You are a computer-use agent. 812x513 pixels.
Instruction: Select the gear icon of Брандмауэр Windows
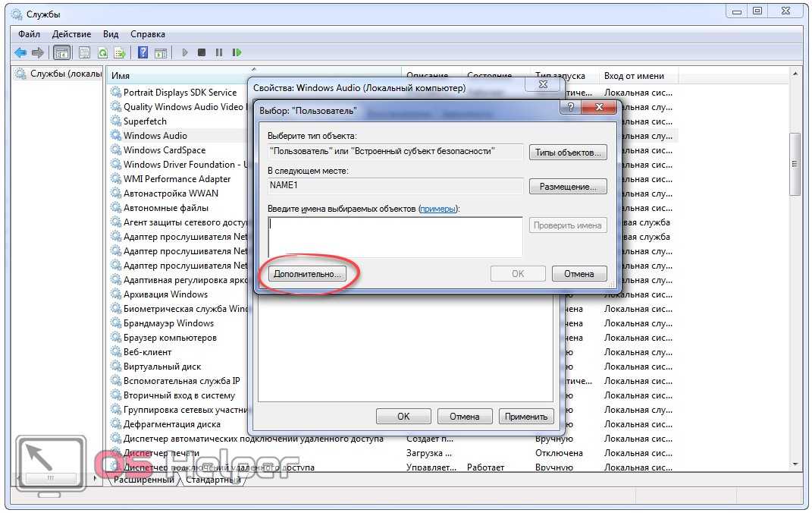coord(116,323)
